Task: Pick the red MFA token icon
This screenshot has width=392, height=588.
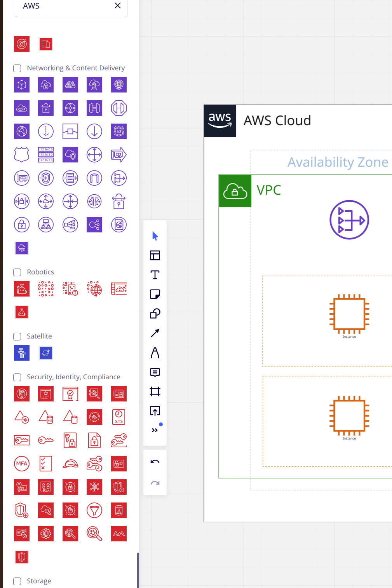Action: pyautogui.click(x=22, y=464)
